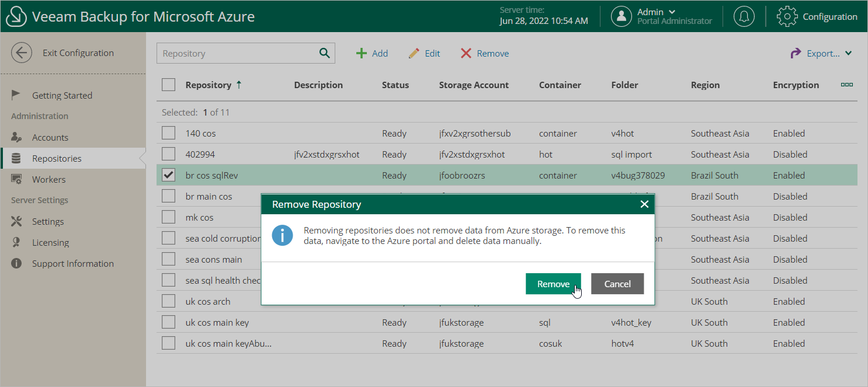Click the jfv2xstdxgrsxhot description cell
The image size is (868, 387).
(x=327, y=154)
